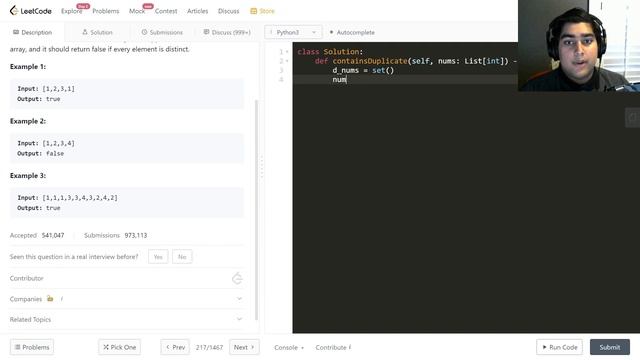Click the 'd_nums = set()' code line
The width and height of the screenshot is (640, 360).
pyautogui.click(x=363, y=70)
